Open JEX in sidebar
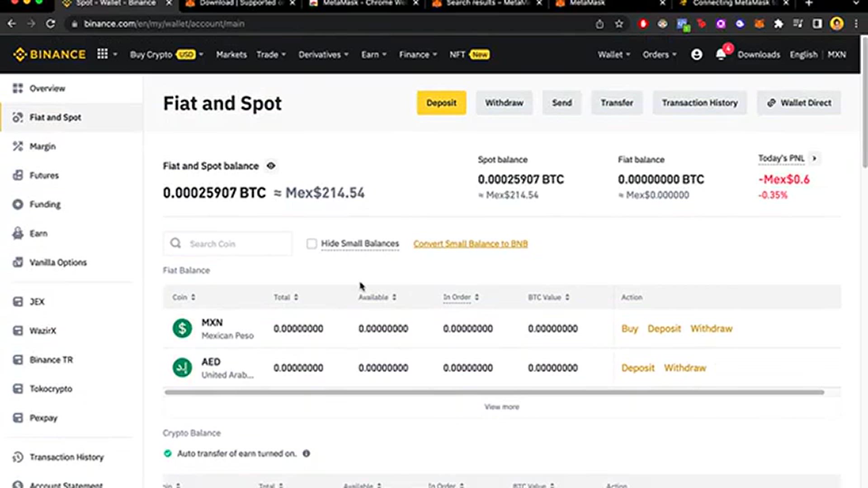868x488 pixels. click(x=37, y=302)
